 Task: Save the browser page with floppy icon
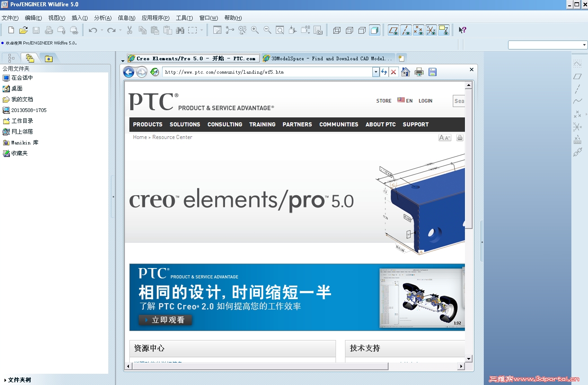tap(433, 72)
